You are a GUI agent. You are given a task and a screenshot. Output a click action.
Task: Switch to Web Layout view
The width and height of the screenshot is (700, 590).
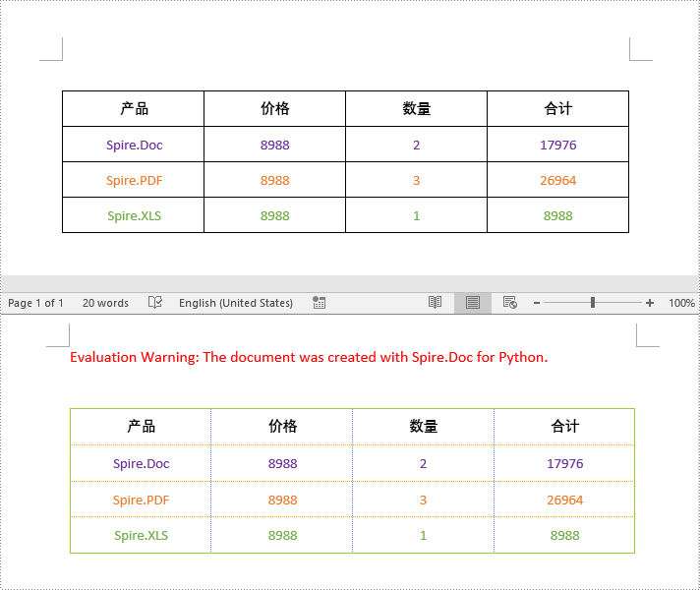[x=510, y=302]
